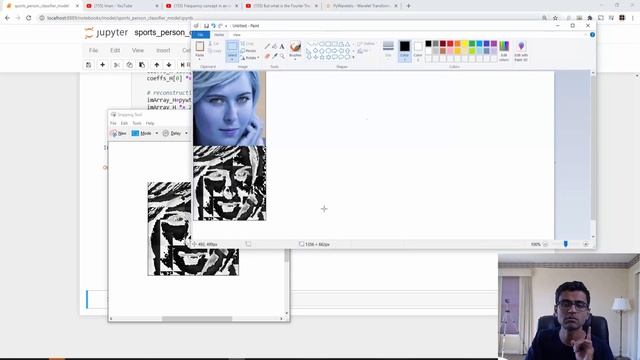The height and width of the screenshot is (360, 640).
Task: Expand the Select dropdown arrow in Paint
Action: click(232, 58)
